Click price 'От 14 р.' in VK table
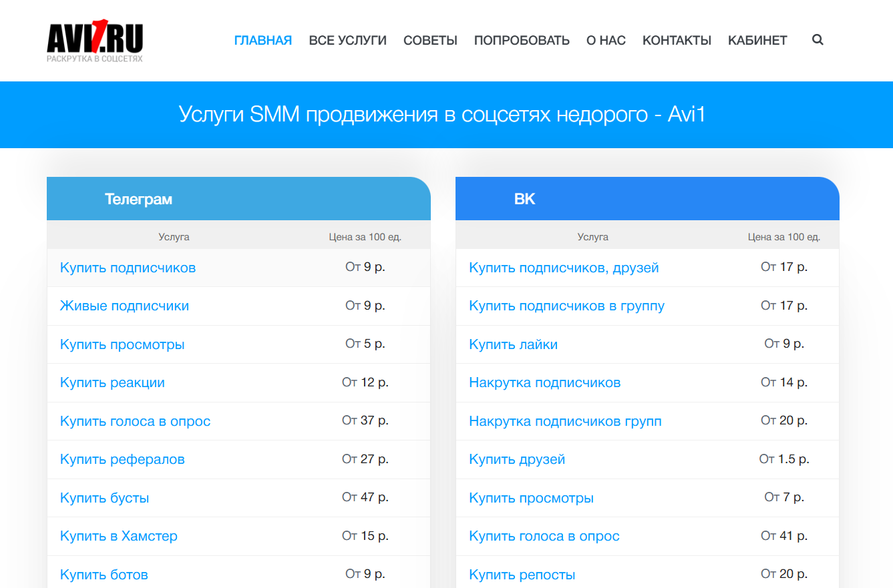Image resolution: width=893 pixels, height=588 pixels. pyautogui.click(x=784, y=382)
